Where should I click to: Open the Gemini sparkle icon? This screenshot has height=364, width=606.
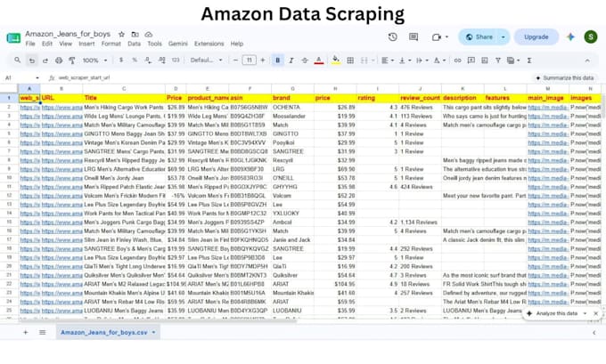pos(570,37)
